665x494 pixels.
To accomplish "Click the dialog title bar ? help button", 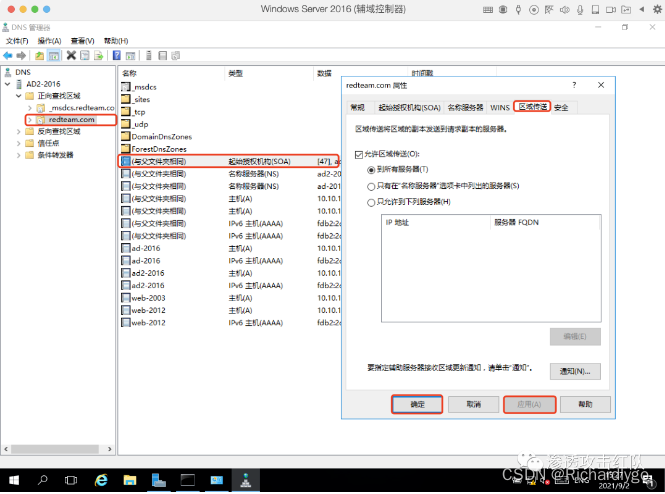I will point(574,85).
